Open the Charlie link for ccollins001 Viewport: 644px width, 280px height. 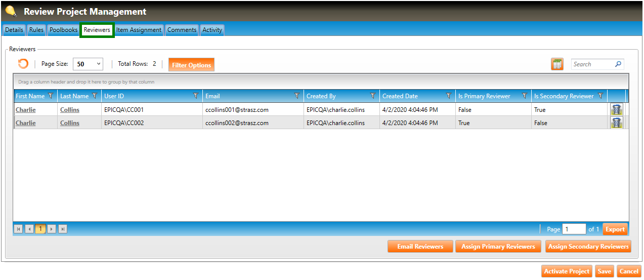(26, 109)
